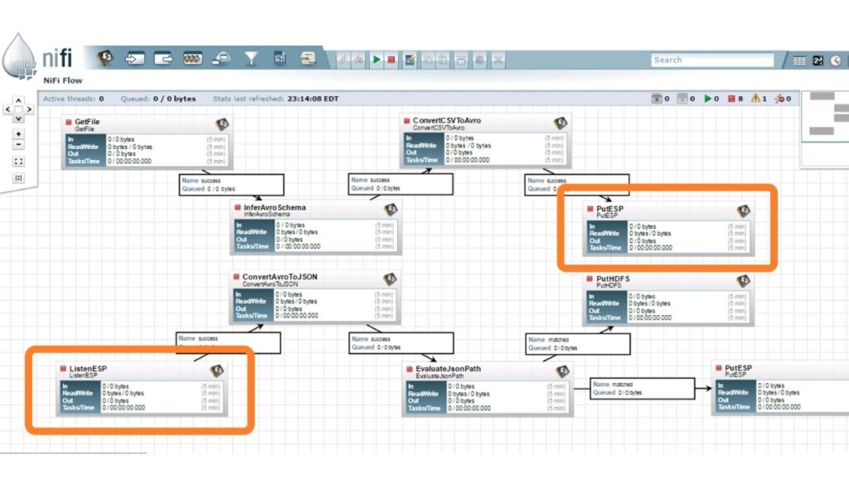This screenshot has height=504, width=849.
Task: Zoom in with the plus button
Action: coord(18,133)
